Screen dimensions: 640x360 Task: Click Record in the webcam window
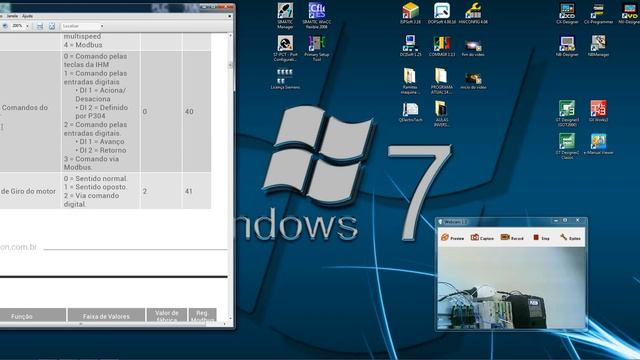pos(512,238)
